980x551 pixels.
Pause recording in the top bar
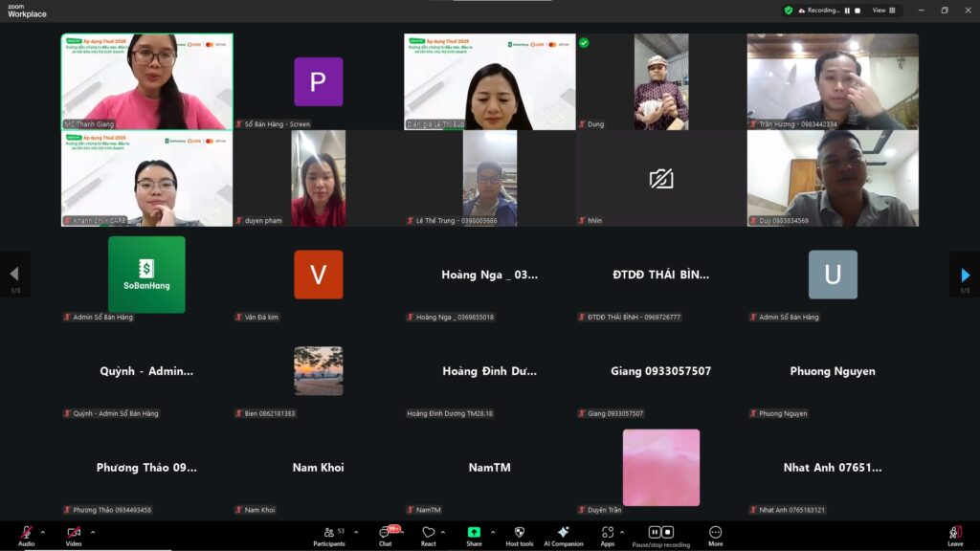(x=846, y=11)
